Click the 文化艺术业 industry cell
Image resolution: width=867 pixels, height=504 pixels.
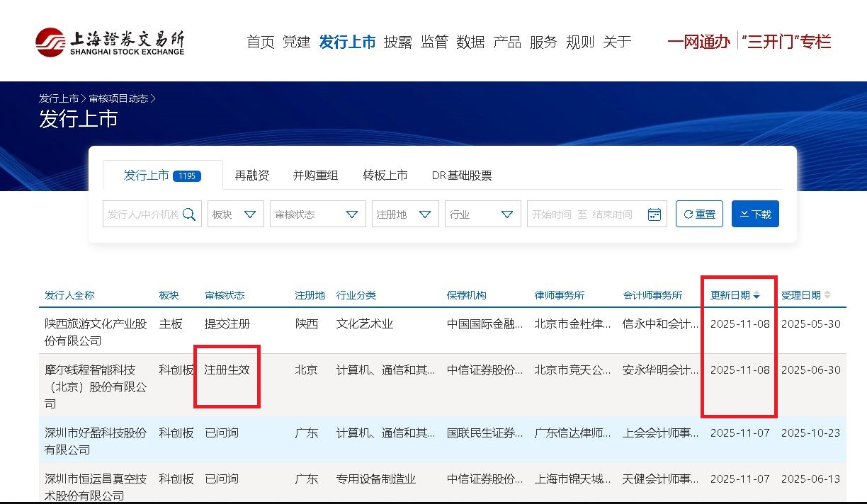(x=365, y=323)
